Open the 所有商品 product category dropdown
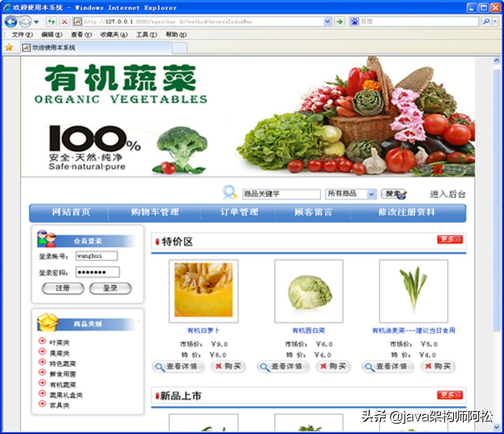Screen dimensions: 504x434 pos(371,194)
